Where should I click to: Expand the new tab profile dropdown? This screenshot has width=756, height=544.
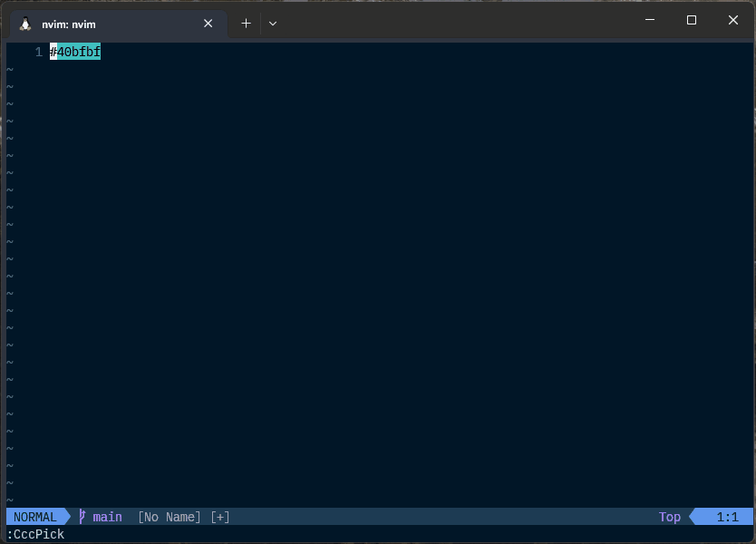273,24
